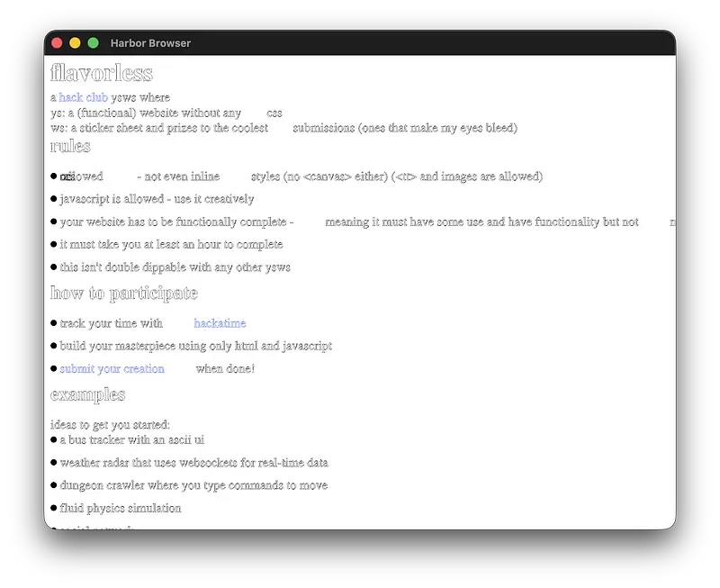Click the examples section heading

(87, 394)
